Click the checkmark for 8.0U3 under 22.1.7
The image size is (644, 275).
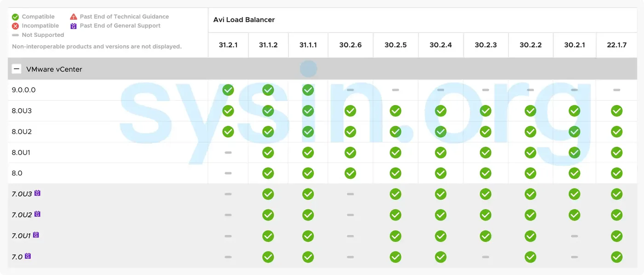[616, 111]
